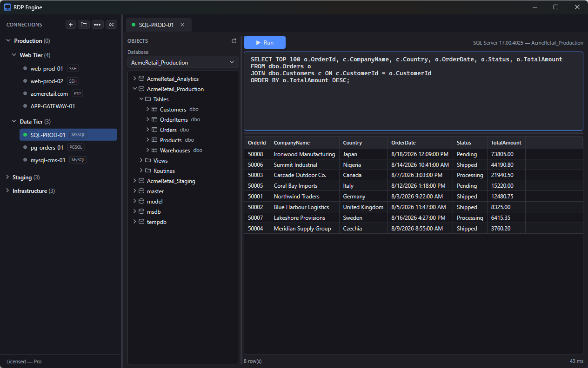Click the United Kingdom country cell

point(363,207)
